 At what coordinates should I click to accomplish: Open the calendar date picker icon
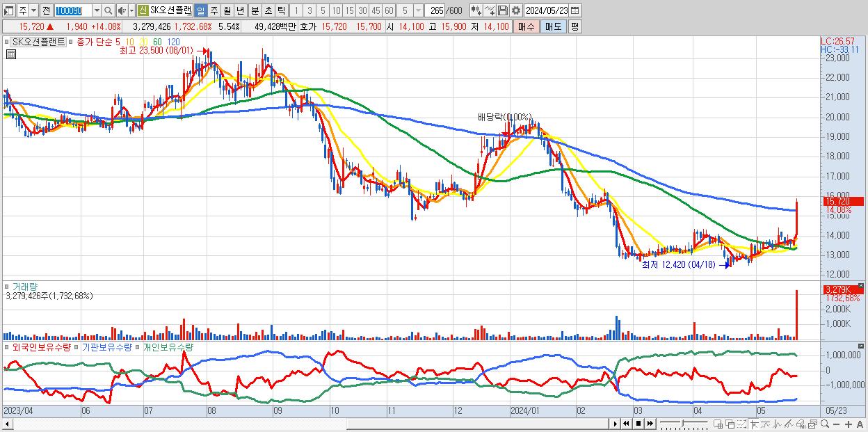pos(574,10)
